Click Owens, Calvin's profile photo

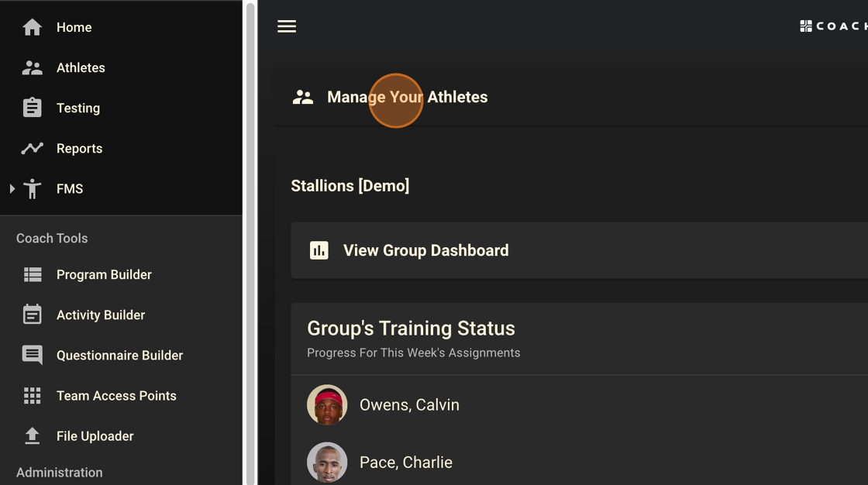327,404
